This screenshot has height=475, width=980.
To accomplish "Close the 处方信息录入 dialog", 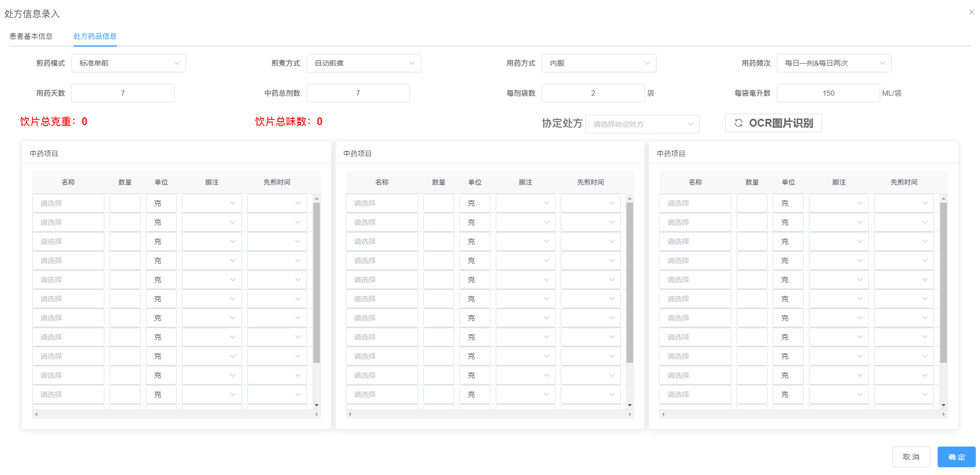I will tap(972, 12).
